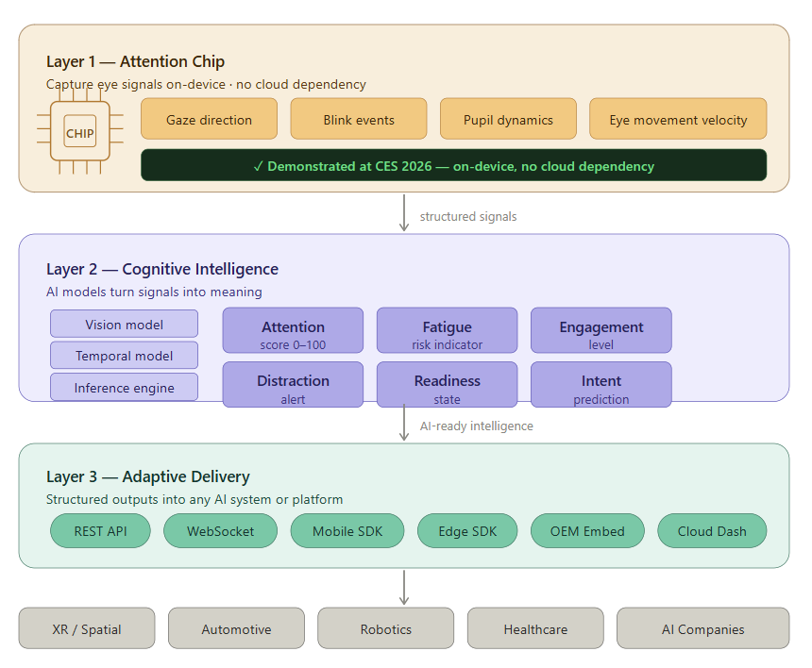Click the REST API pill

point(100,531)
